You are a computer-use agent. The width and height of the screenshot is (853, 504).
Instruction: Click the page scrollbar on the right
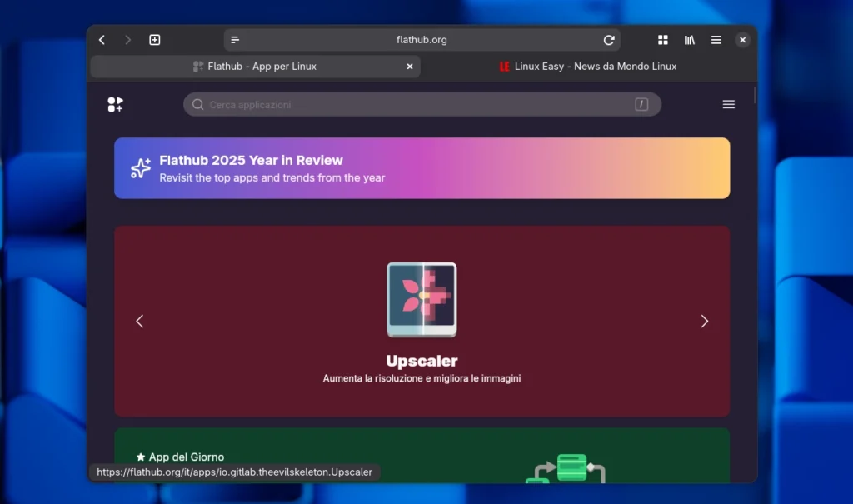tap(755, 96)
